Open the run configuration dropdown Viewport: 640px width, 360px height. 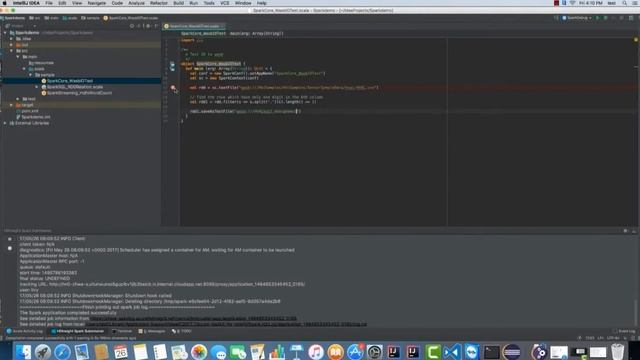577,18
